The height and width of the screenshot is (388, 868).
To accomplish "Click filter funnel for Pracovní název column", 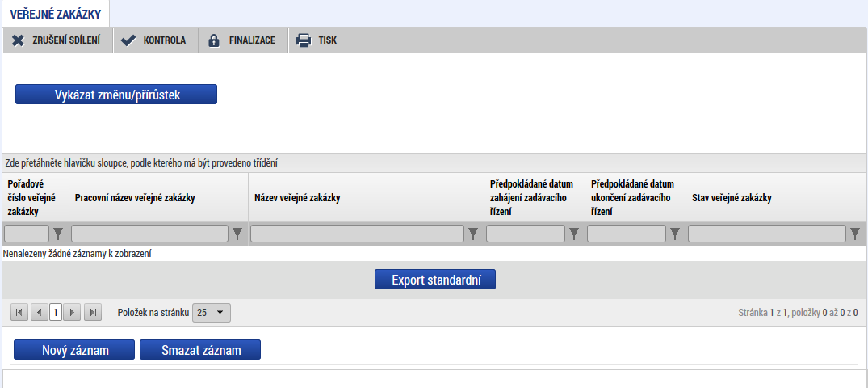I will pyautogui.click(x=237, y=234).
